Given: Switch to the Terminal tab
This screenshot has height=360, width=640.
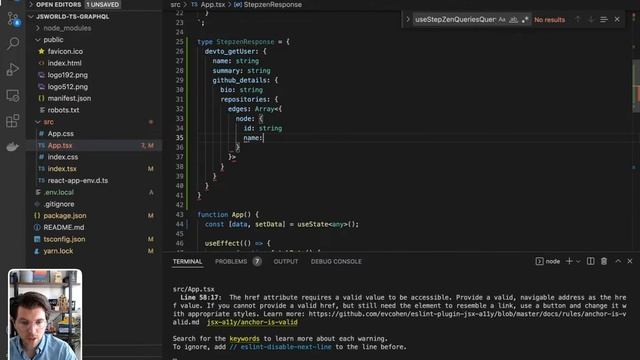Looking at the screenshot, I should tap(187, 262).
